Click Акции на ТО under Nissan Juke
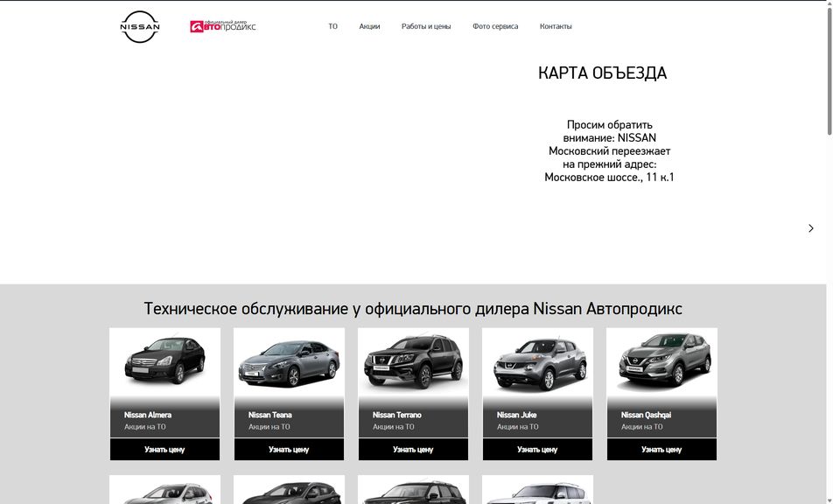This screenshot has height=504, width=833. (x=518, y=426)
